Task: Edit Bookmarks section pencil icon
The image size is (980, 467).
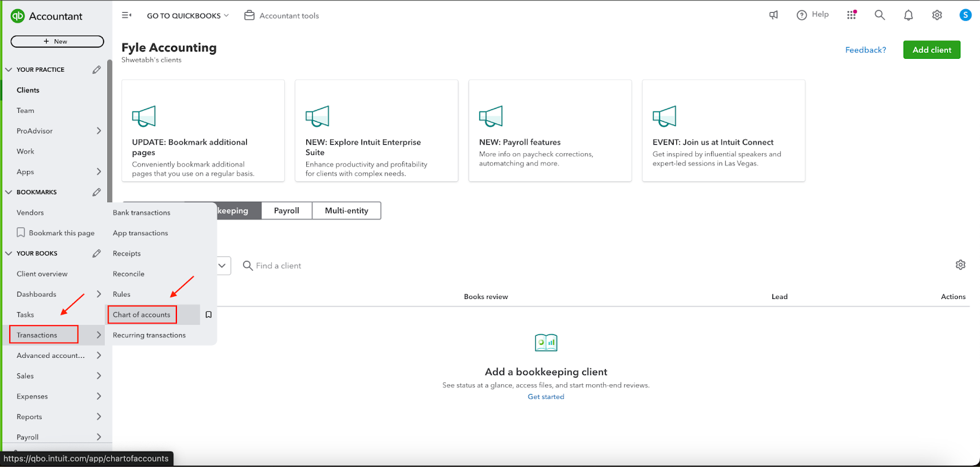Action: (96, 192)
